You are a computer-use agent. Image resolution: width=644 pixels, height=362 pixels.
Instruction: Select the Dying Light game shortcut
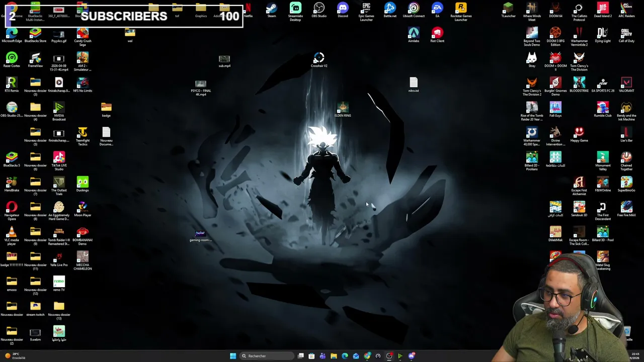click(x=603, y=35)
